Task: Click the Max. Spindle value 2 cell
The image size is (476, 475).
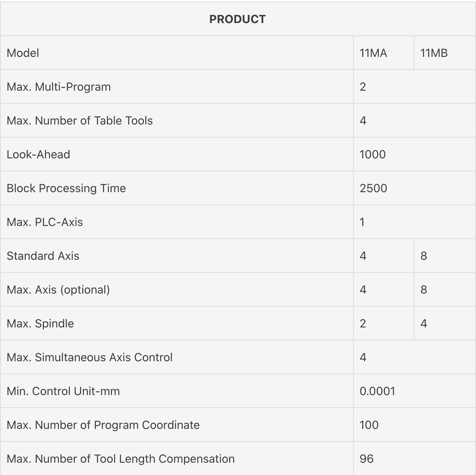Action: [x=384, y=324]
